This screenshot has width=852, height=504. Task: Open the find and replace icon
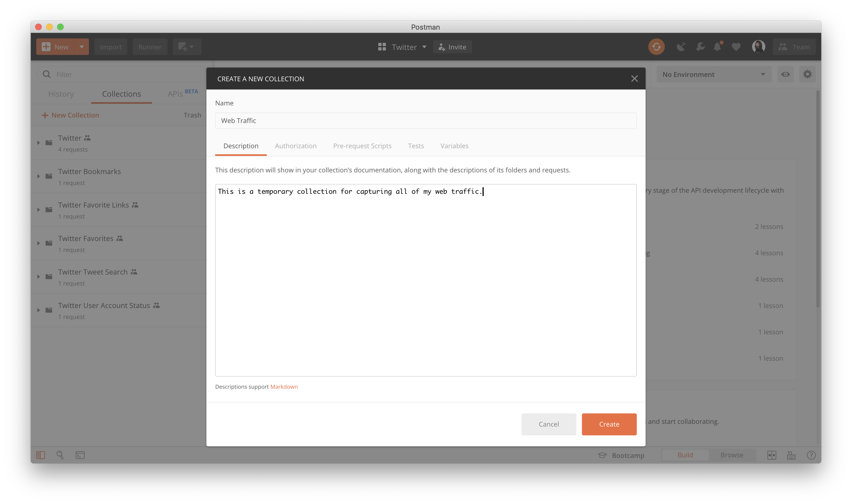coord(60,455)
